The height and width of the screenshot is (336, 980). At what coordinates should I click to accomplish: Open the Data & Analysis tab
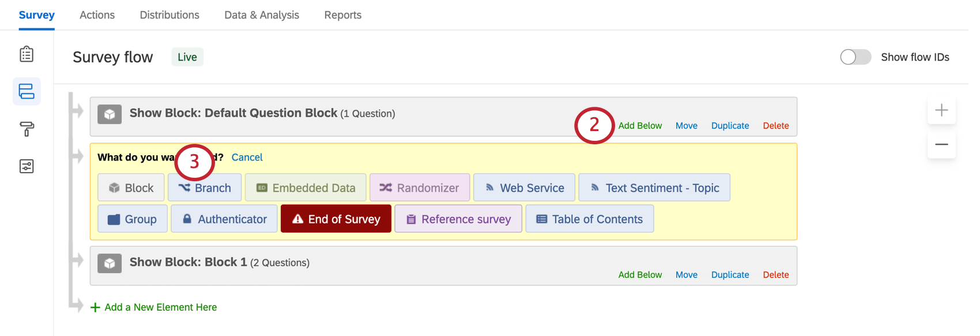[262, 15]
